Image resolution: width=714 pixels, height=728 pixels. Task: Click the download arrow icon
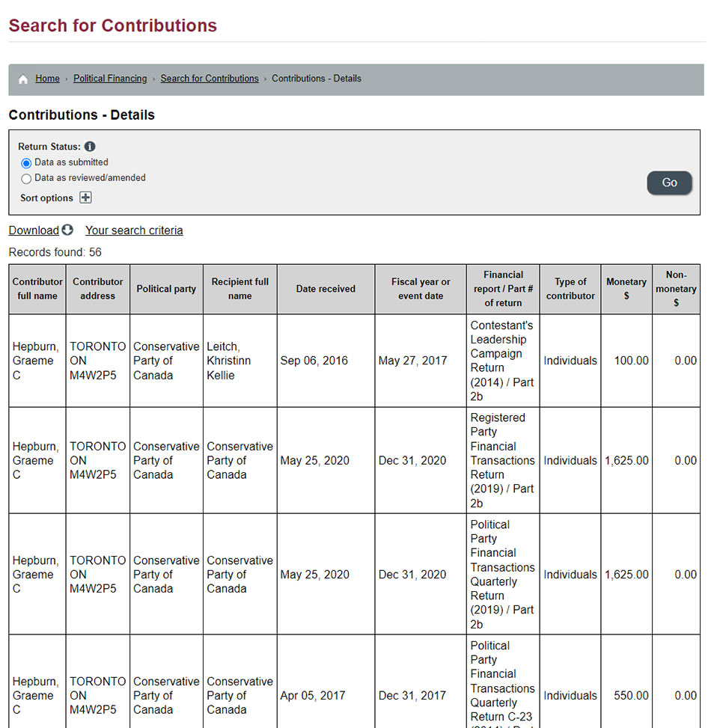(x=68, y=230)
